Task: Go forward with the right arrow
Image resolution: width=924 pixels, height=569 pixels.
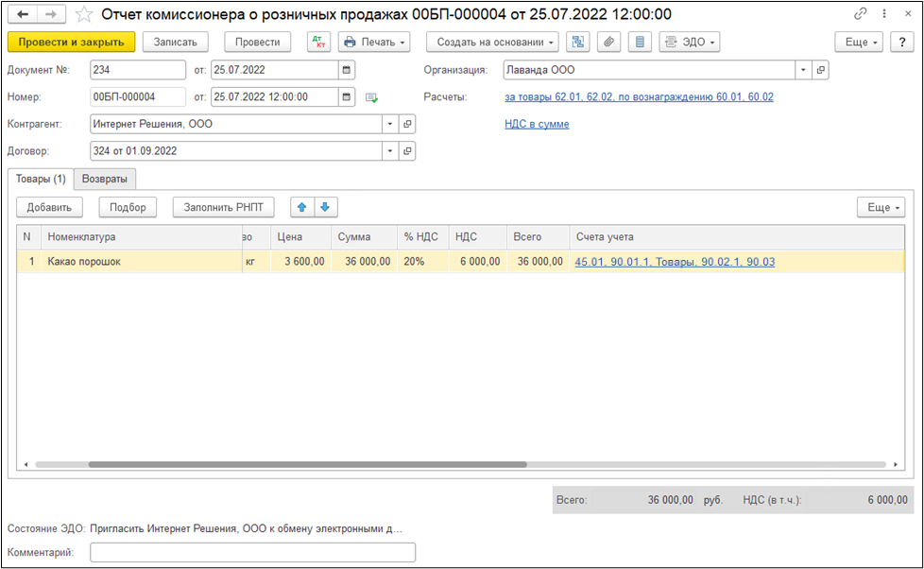Action: click(51, 14)
